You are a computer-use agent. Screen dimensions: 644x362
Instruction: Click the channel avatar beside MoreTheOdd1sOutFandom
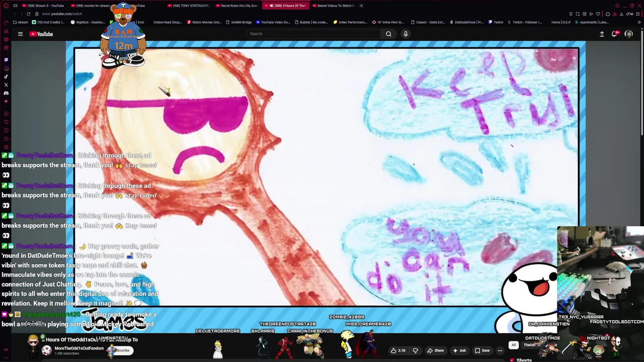tap(46, 350)
